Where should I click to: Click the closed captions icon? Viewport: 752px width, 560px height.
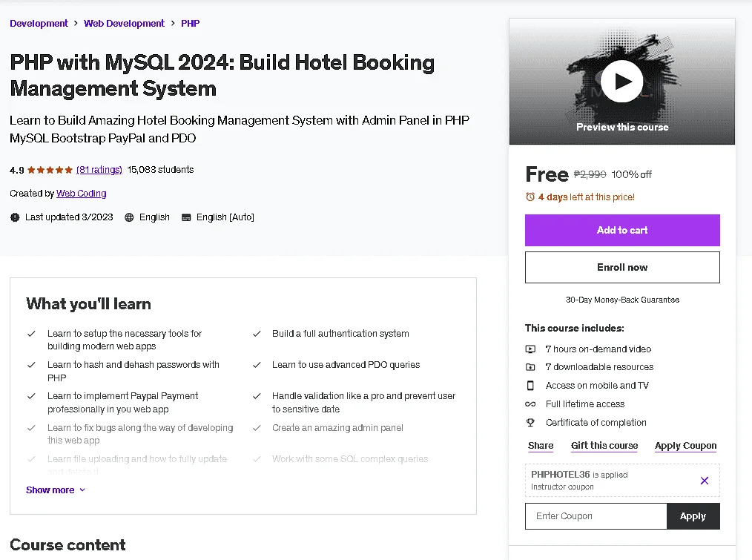[186, 217]
